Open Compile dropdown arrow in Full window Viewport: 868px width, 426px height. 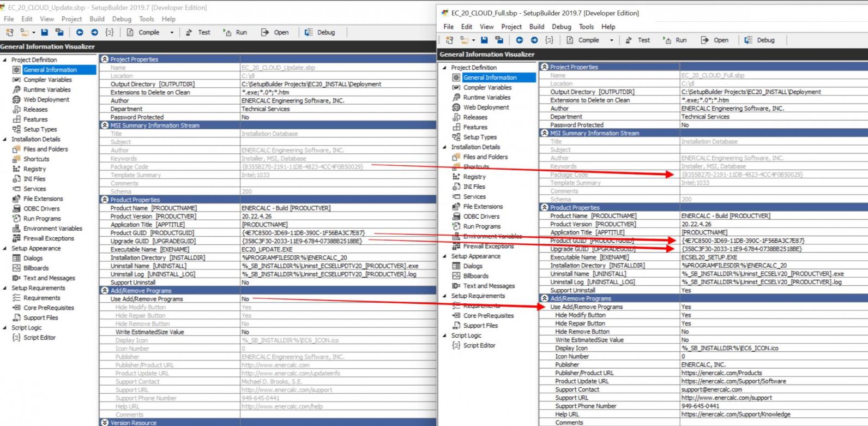(x=611, y=40)
